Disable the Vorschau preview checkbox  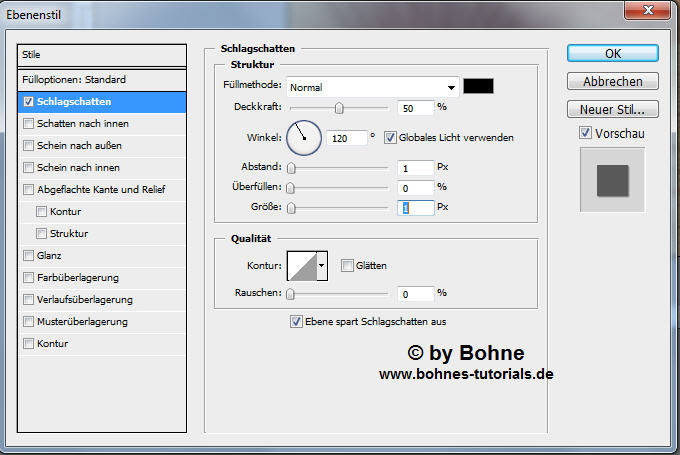click(x=585, y=133)
